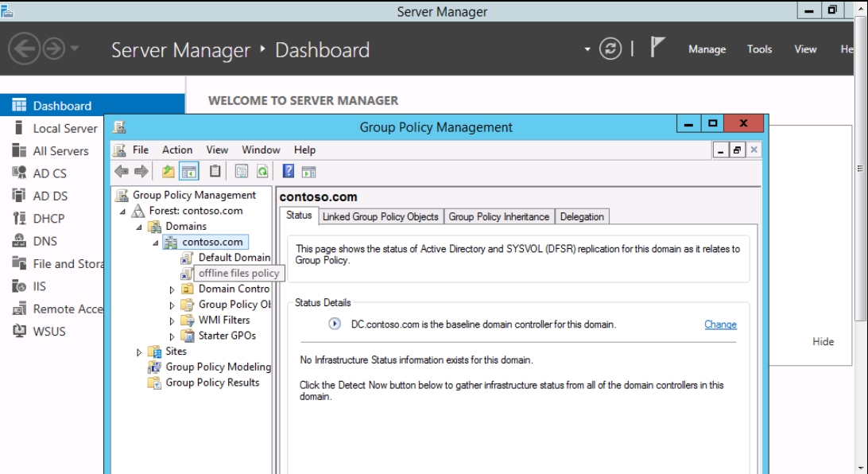This screenshot has height=474, width=868.
Task: Select the DNS role in the sidebar
Action: pos(45,241)
